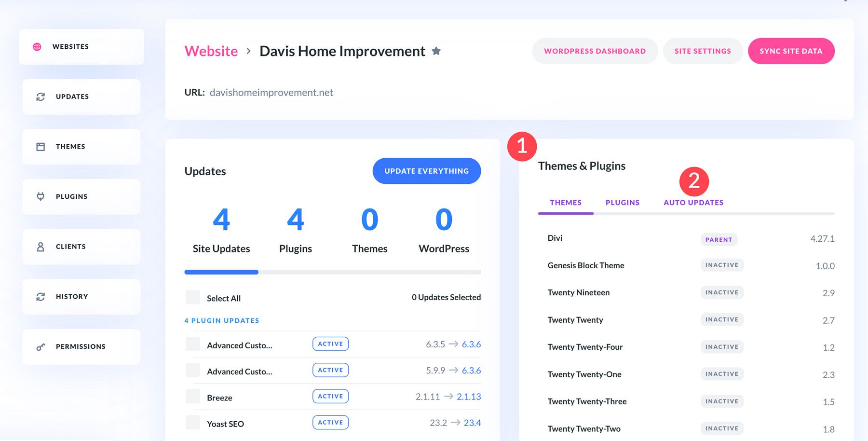Open the Website breadcrumb dropdown

pyautogui.click(x=211, y=51)
